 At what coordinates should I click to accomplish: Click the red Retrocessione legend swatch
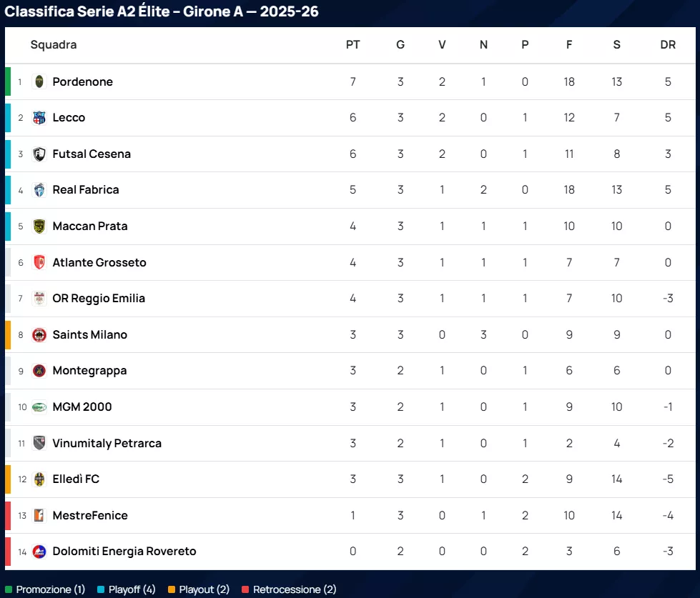tap(245, 590)
